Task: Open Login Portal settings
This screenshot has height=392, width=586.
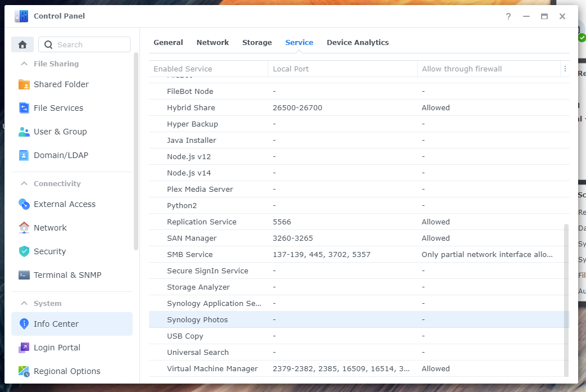Action: pos(72,348)
